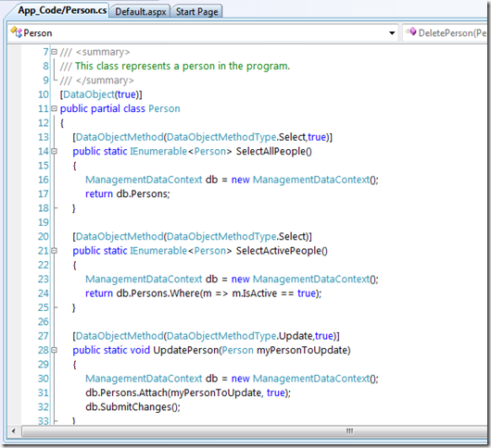
Task: Collapse the summary comment on line 7
Action: click(x=54, y=52)
